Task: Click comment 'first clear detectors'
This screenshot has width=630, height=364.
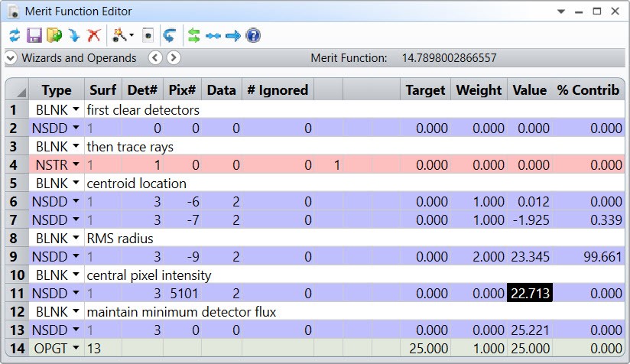Action: click(143, 109)
